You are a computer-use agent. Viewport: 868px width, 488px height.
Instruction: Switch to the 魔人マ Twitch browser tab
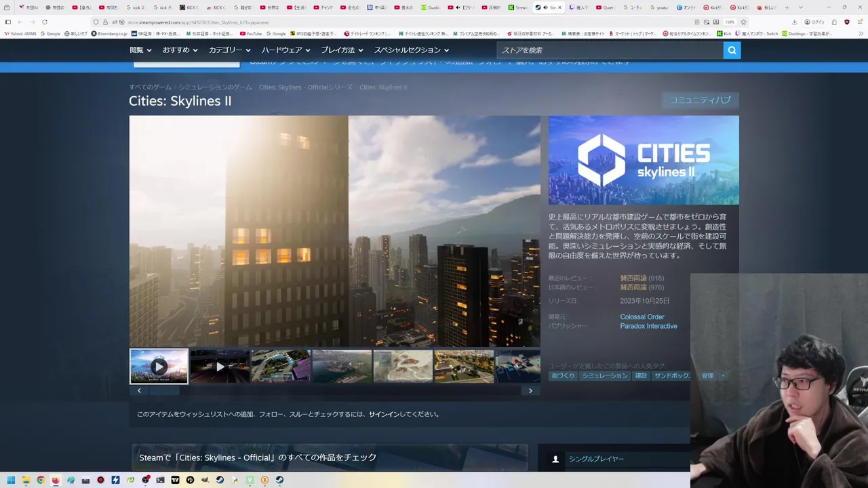[579, 7]
